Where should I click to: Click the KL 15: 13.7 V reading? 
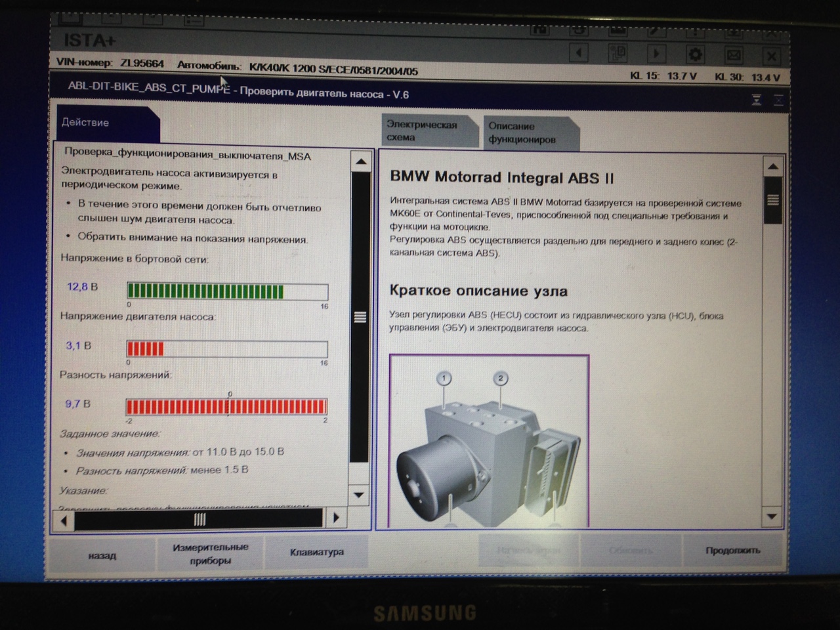pyautogui.click(x=663, y=76)
